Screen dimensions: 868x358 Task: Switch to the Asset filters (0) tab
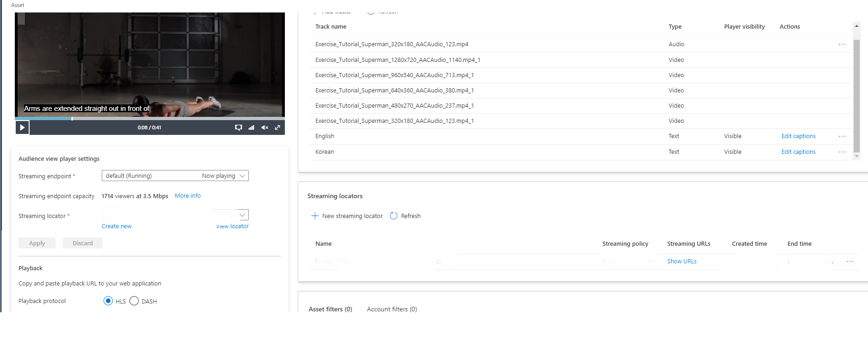coord(330,309)
